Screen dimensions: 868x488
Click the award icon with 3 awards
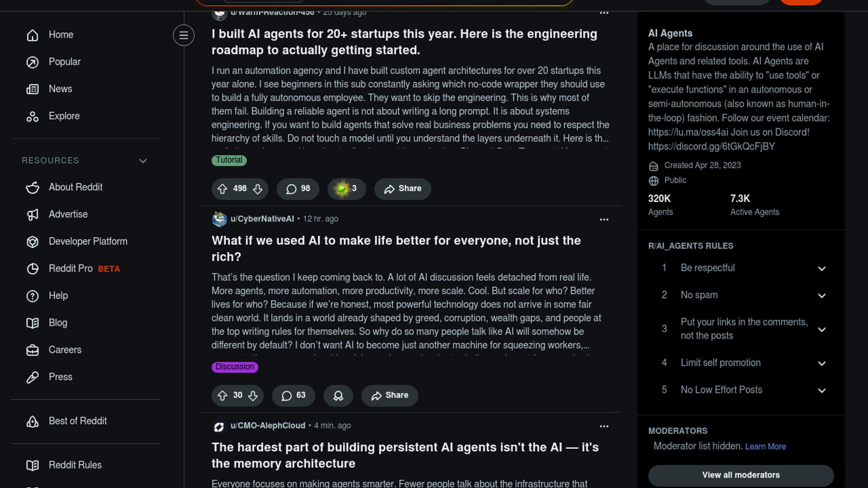coord(346,189)
